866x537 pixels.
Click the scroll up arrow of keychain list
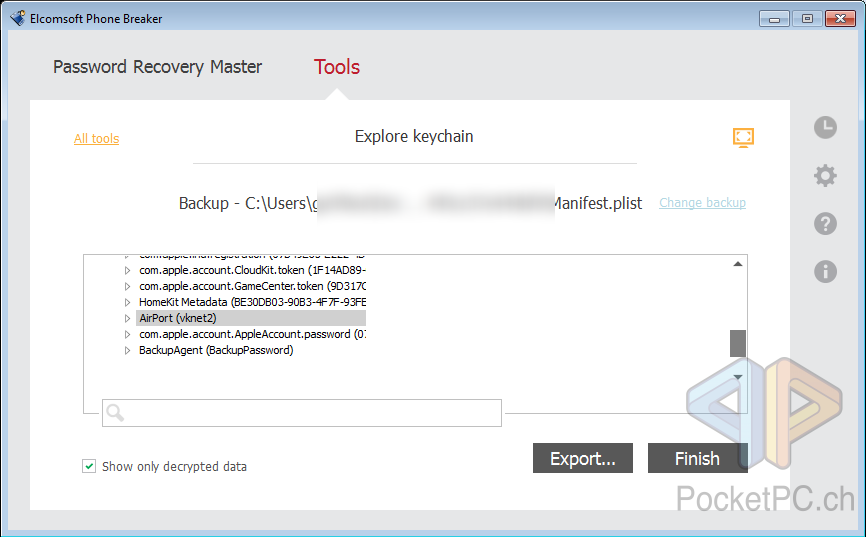[x=738, y=264]
